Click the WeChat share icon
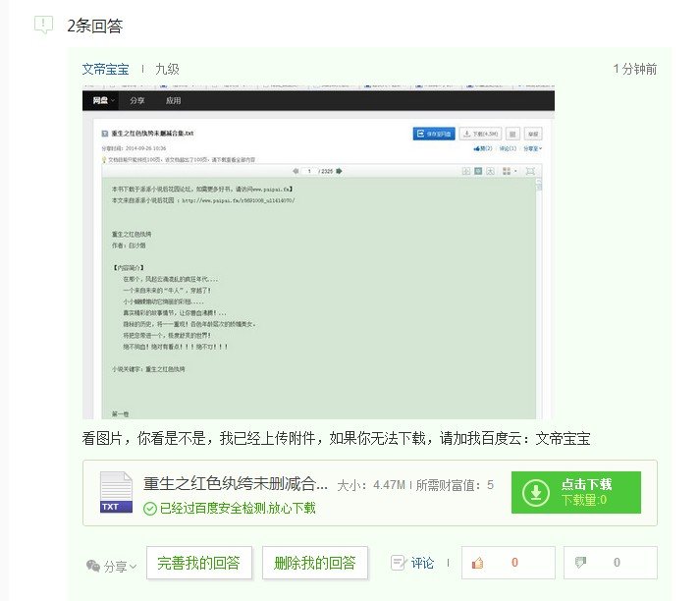 click(93, 566)
